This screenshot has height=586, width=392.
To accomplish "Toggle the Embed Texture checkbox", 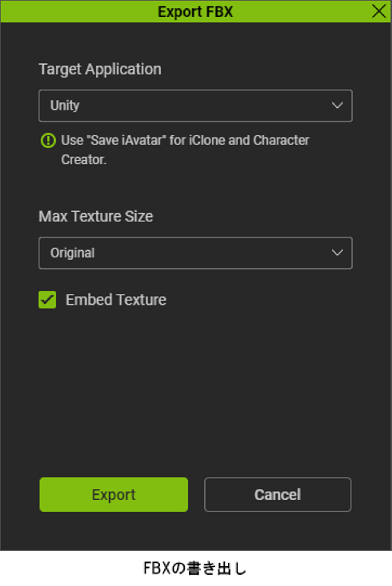I will point(47,300).
